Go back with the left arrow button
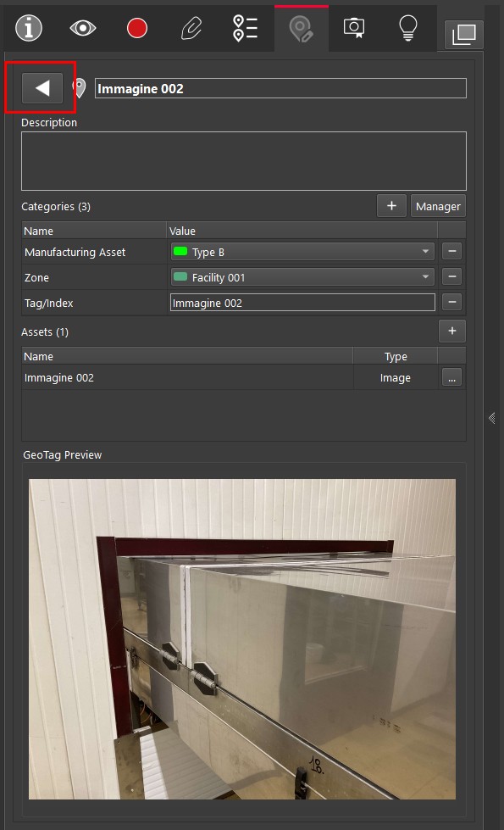 point(42,88)
